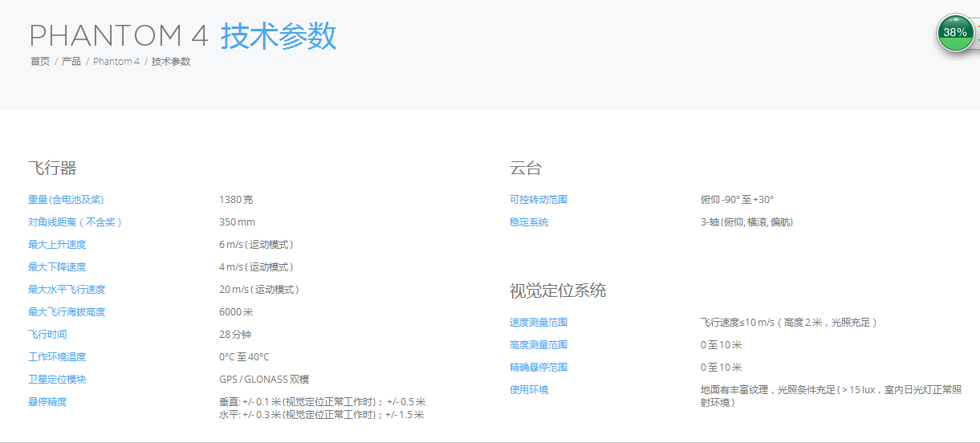The image size is (980, 443).
Task: Select the 最大下降速度 label
Action: click(x=57, y=267)
